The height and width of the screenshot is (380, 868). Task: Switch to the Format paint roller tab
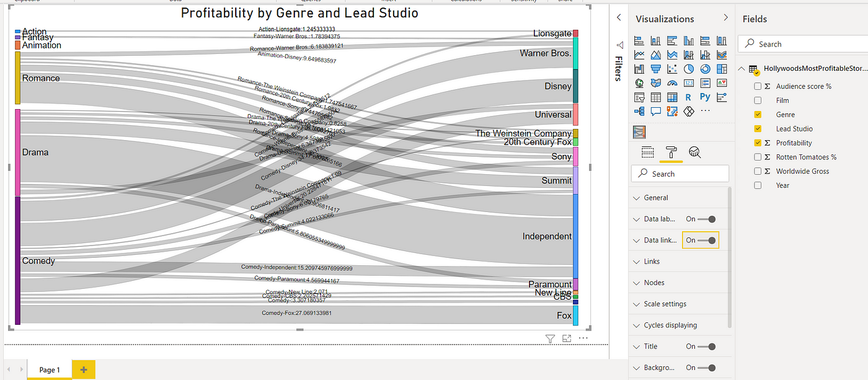[671, 152]
